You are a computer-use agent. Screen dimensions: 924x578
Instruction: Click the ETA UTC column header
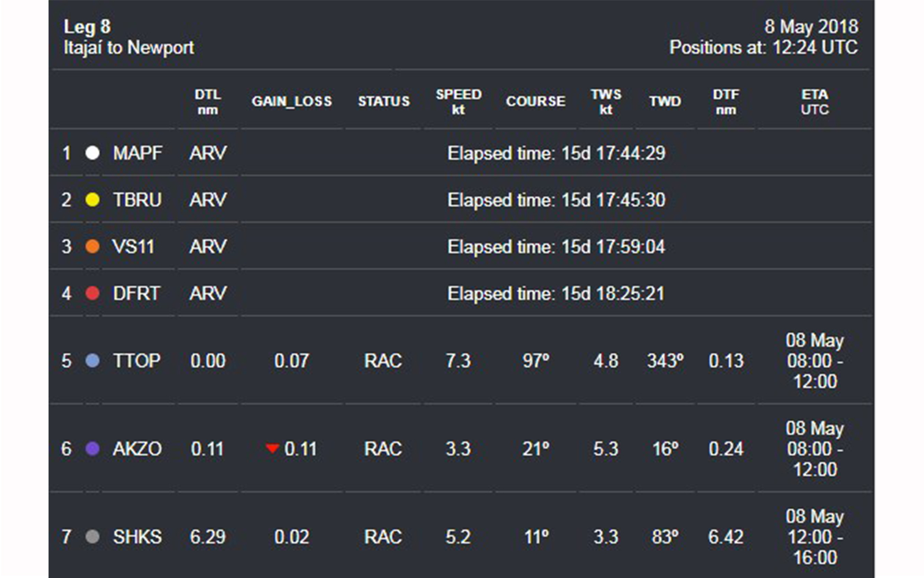tap(814, 102)
